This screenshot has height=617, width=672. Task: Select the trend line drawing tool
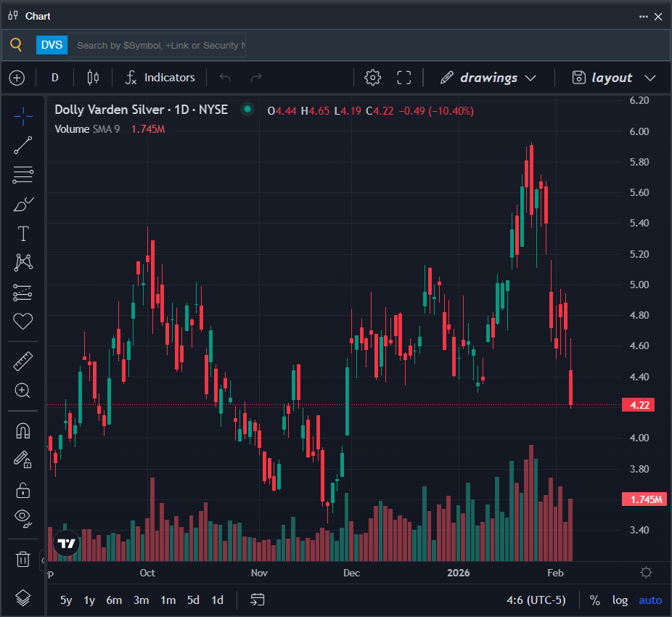[23, 144]
